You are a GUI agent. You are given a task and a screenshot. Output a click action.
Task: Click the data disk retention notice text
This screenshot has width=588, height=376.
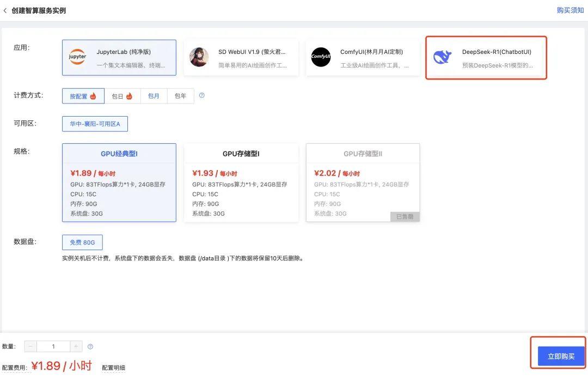click(182, 258)
